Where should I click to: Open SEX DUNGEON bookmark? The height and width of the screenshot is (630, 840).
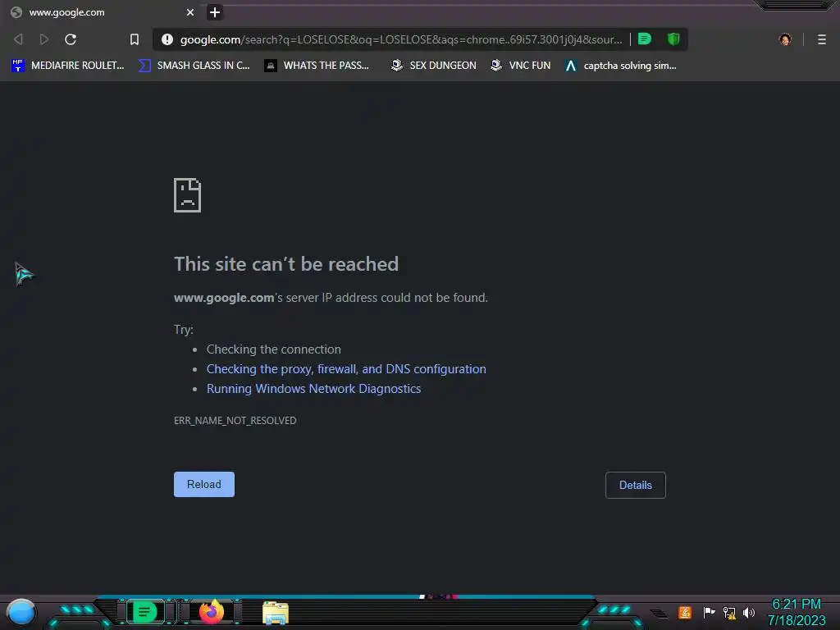[433, 66]
